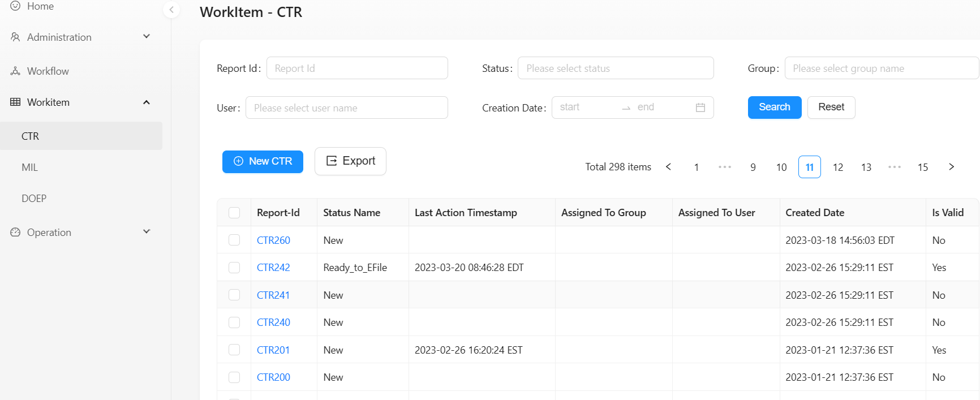Screen dimensions: 980x400
Task: Go to page 10
Action: [781, 167]
